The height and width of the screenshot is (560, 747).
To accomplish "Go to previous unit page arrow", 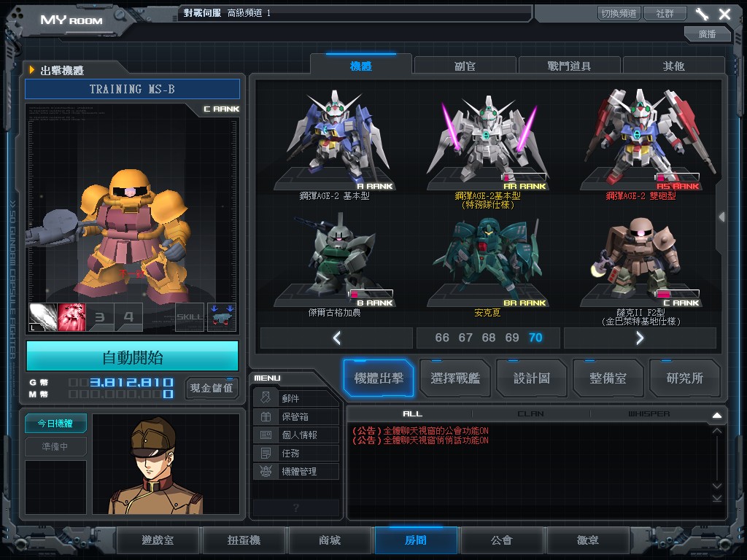I will (336, 338).
